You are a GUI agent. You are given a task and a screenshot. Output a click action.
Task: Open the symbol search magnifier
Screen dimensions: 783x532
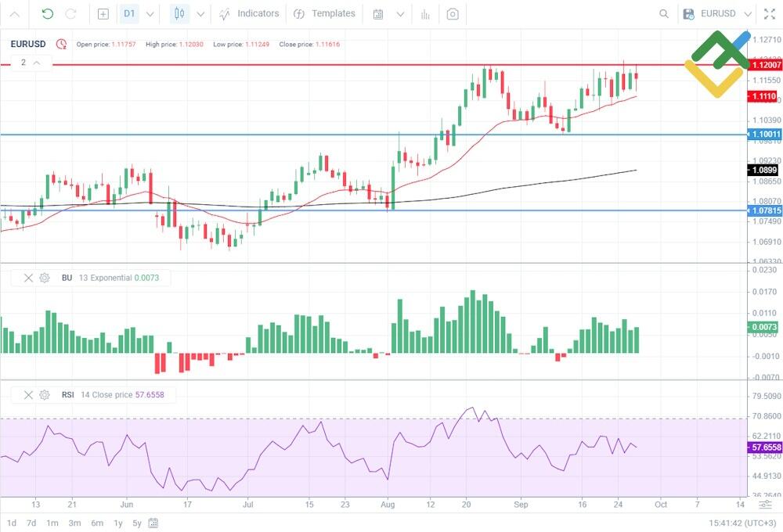coord(664,13)
